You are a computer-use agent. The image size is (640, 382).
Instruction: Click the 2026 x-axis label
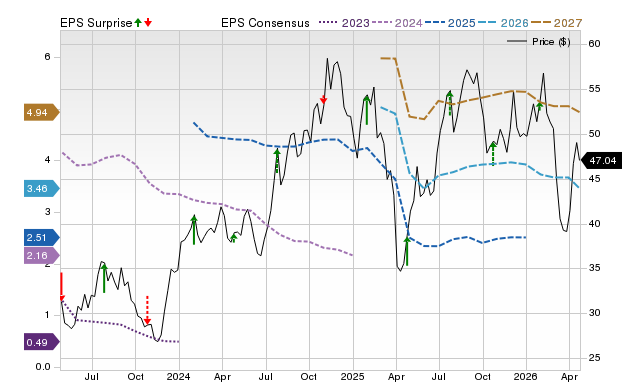click(526, 376)
